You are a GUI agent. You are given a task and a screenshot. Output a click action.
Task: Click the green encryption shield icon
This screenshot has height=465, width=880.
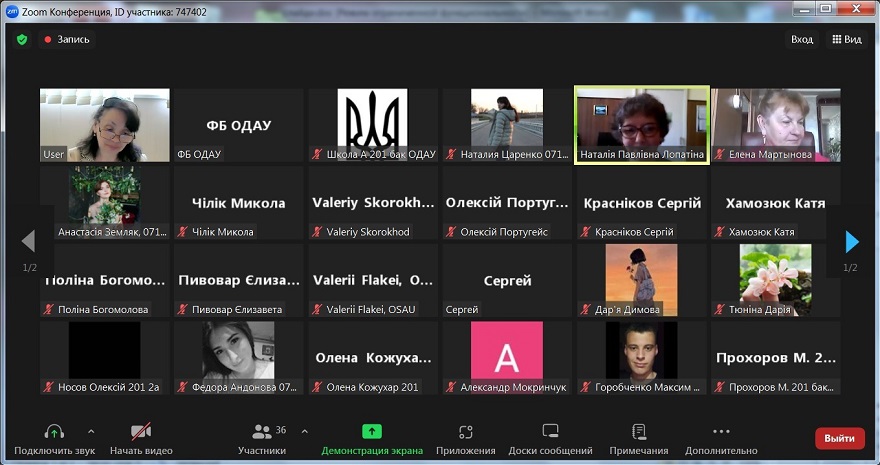tap(22, 39)
